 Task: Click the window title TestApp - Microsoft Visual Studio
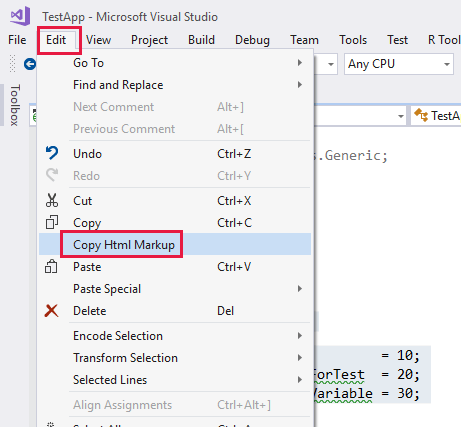pyautogui.click(x=130, y=17)
